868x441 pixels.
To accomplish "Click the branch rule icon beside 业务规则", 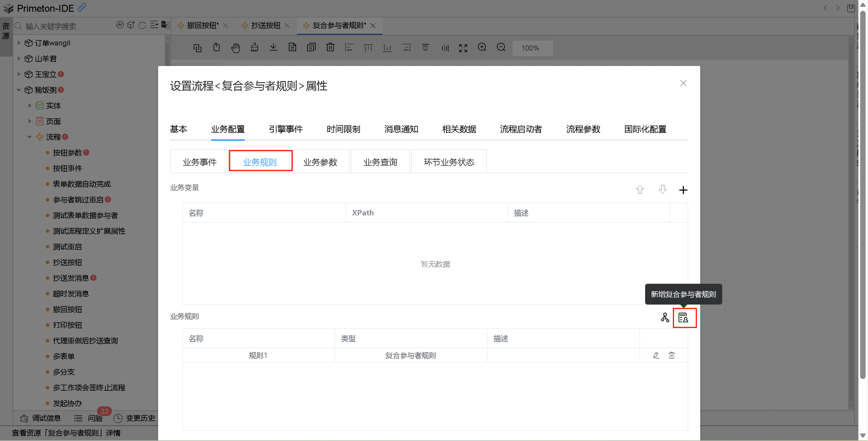I will point(664,318).
